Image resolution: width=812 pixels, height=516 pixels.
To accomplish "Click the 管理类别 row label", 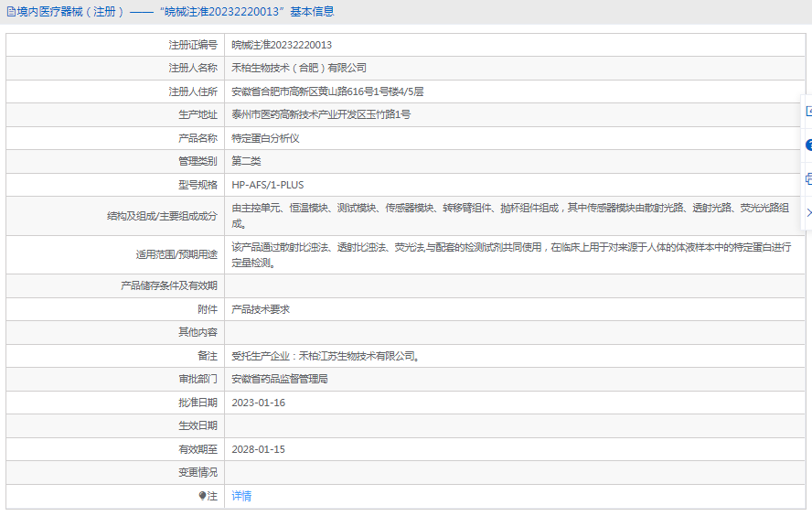I will pos(198,161).
